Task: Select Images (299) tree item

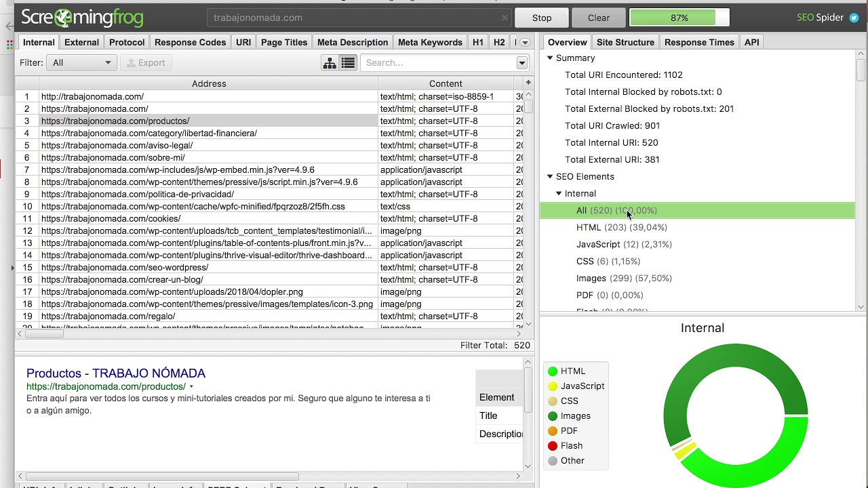Action: [624, 279]
